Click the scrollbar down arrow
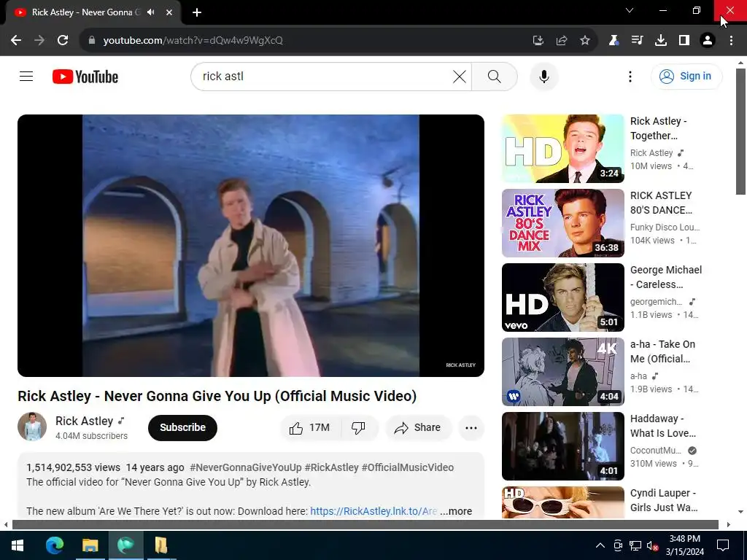The height and width of the screenshot is (560, 747). [x=740, y=512]
